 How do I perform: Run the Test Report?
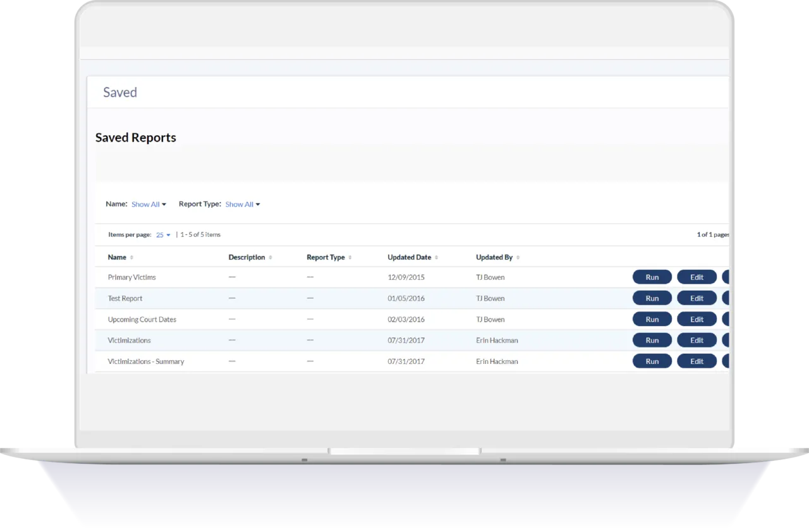coord(652,298)
